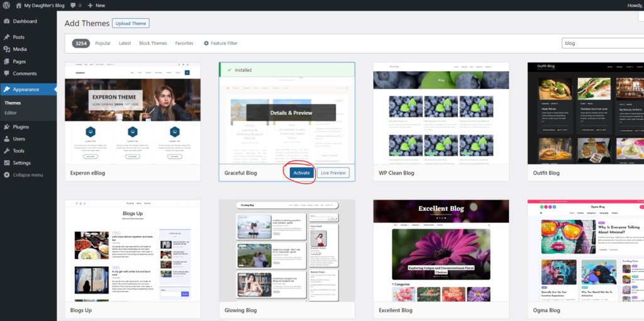Image resolution: width=644 pixels, height=321 pixels.
Task: Collapse the admin sidebar menu
Action: (x=27, y=174)
